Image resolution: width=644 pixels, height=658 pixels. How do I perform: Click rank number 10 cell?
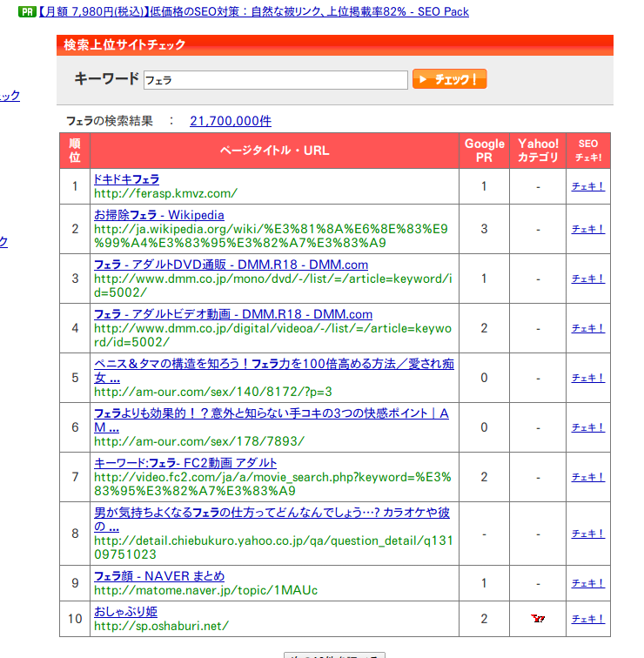point(75,619)
